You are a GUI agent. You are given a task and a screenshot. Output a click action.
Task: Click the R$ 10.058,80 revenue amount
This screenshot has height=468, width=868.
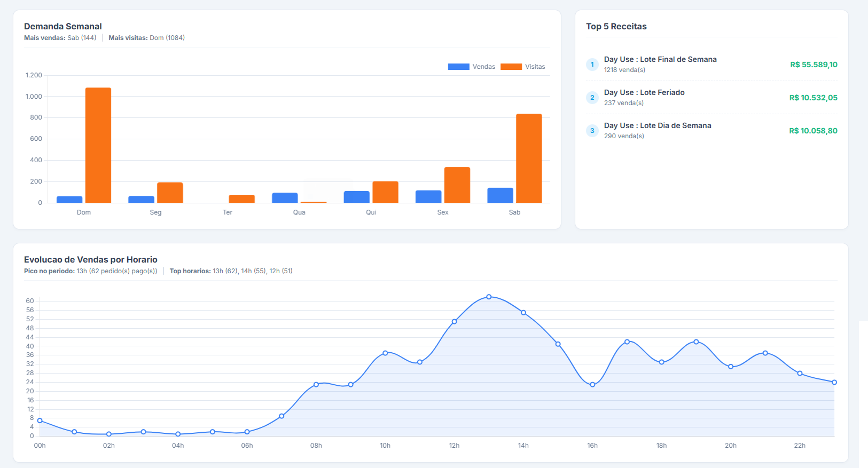point(813,131)
